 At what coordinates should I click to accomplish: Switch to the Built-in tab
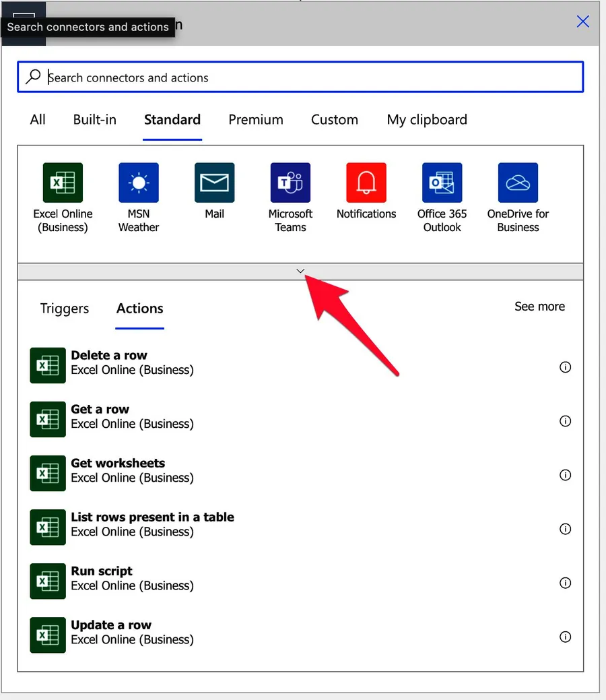pos(95,120)
